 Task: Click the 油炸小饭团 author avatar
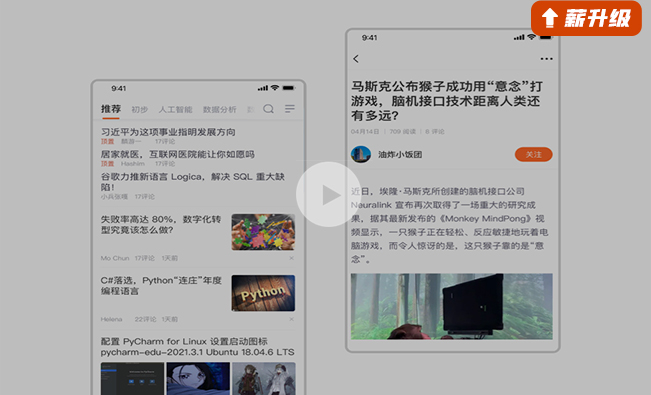[x=361, y=155]
